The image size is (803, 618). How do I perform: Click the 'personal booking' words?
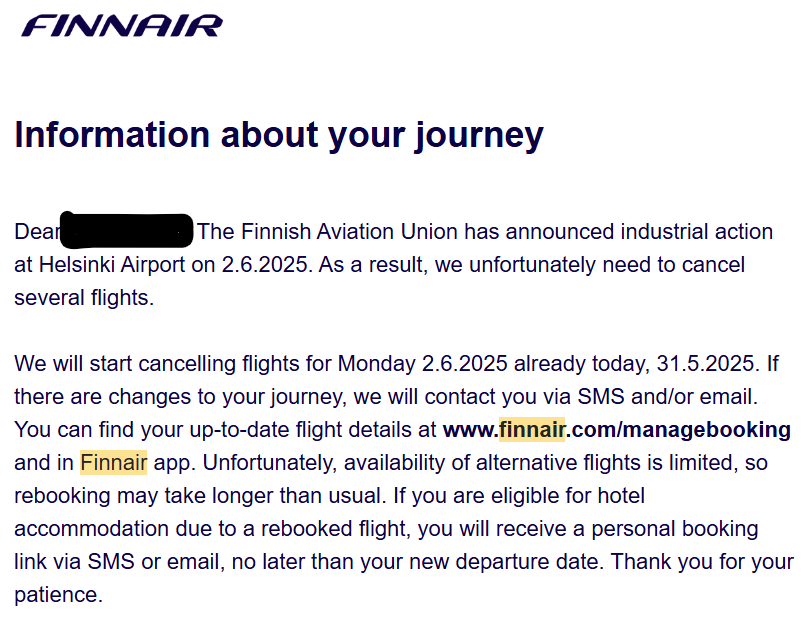point(674,529)
